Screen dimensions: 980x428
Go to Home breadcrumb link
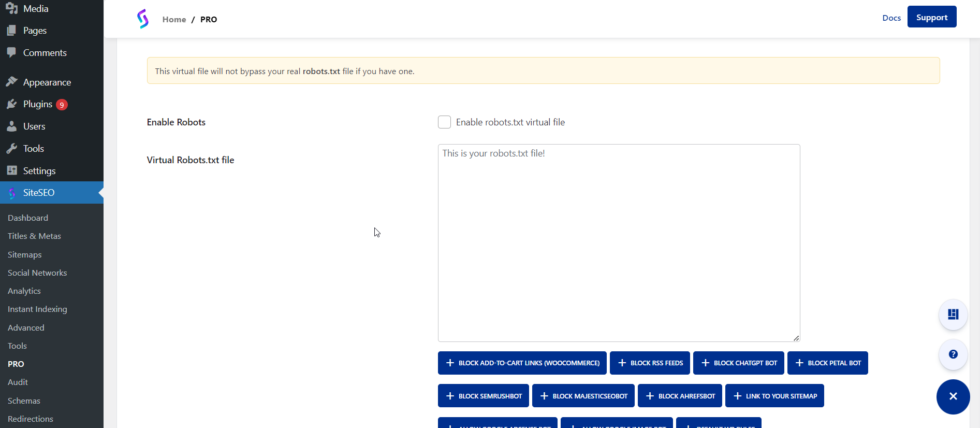tap(174, 19)
